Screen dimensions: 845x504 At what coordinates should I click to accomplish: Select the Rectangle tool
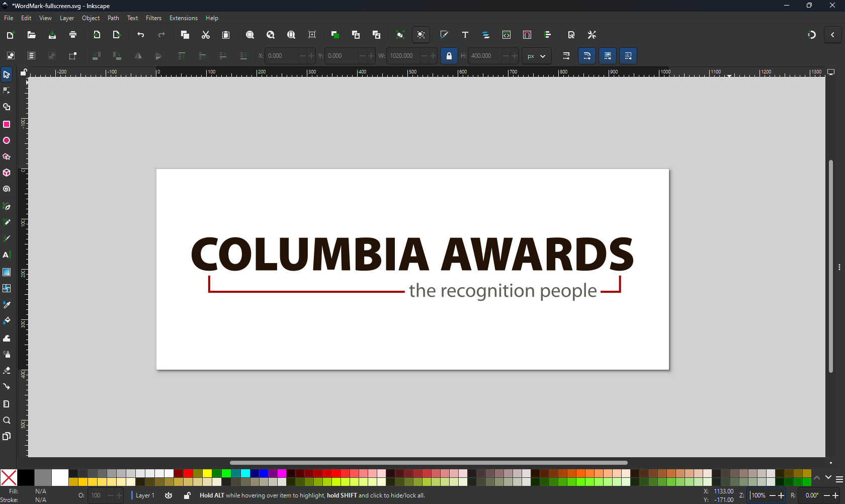7,124
